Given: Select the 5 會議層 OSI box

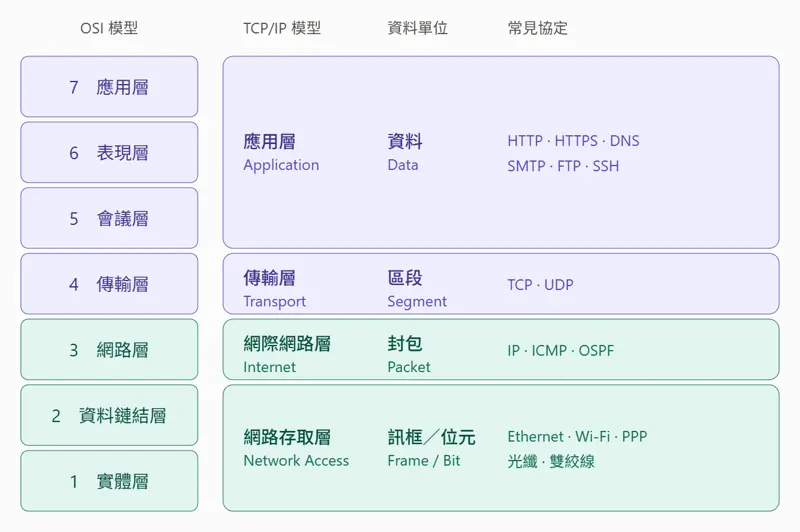Looking at the screenshot, I should click(109, 218).
